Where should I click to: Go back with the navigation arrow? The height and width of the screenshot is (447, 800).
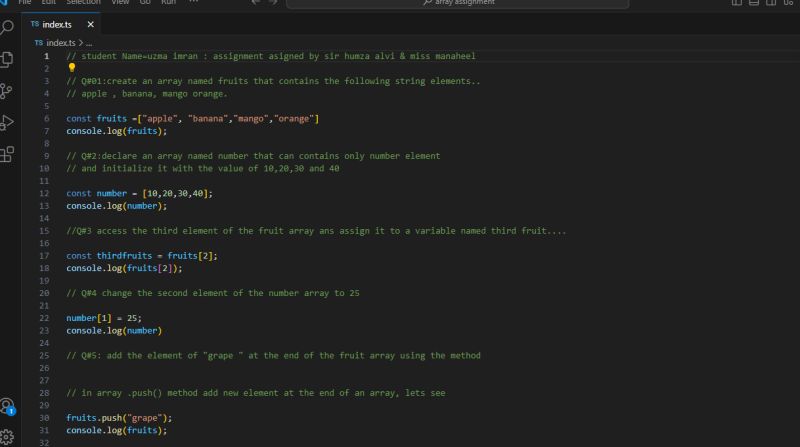click(256, 3)
